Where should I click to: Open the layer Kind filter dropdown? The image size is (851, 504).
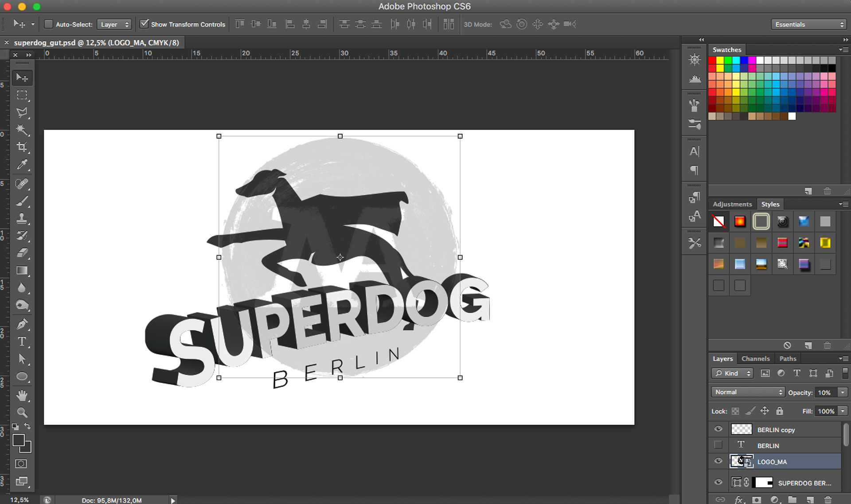click(732, 373)
